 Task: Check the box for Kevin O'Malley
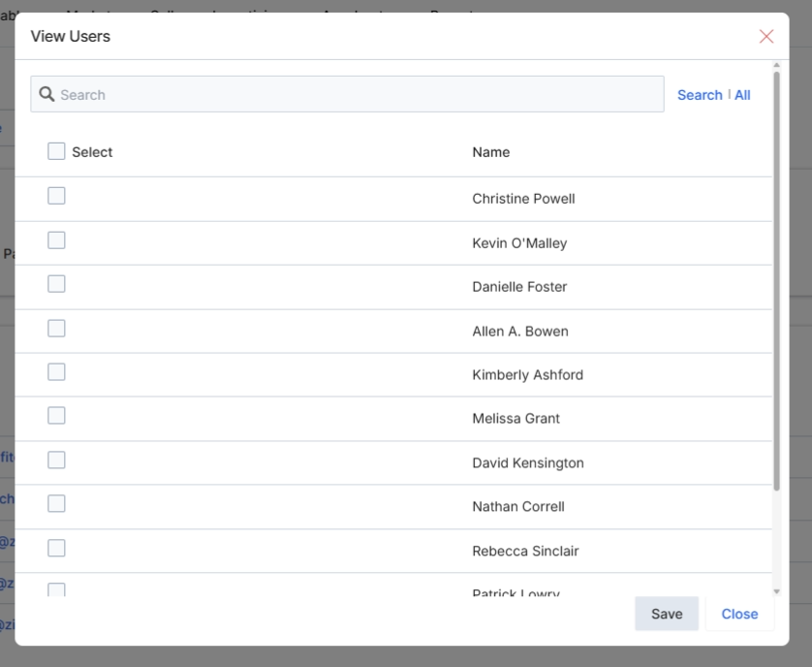click(x=56, y=240)
